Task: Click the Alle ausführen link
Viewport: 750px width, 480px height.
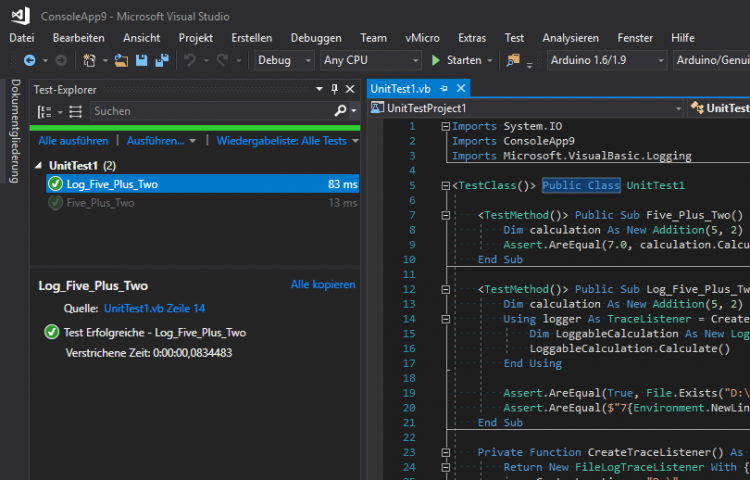Action: pyautogui.click(x=73, y=141)
